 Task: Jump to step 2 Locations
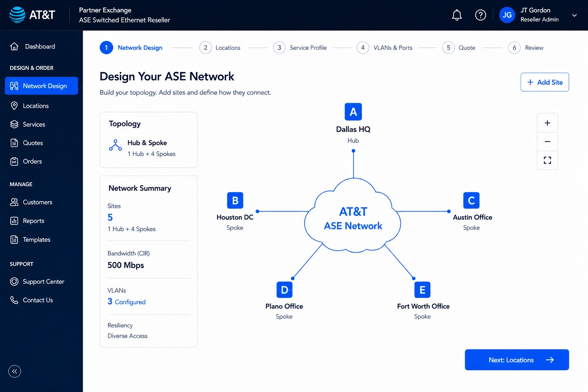tap(220, 47)
